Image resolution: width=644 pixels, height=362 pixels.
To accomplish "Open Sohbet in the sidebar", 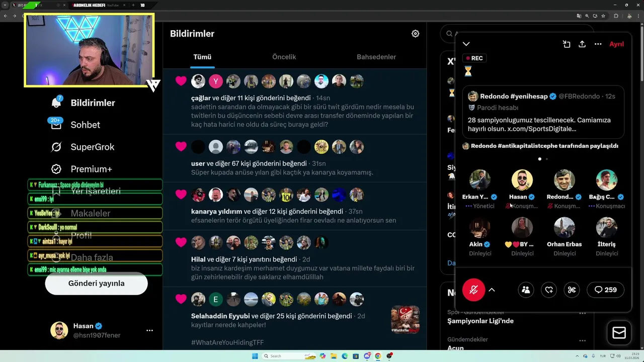I will click(75, 125).
